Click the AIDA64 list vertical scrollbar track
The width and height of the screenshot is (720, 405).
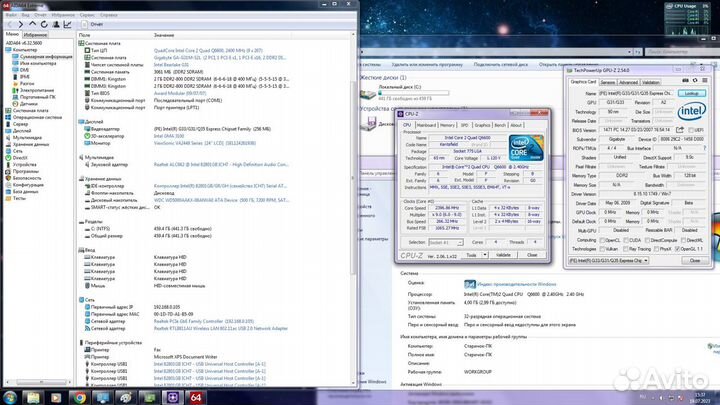(353, 207)
